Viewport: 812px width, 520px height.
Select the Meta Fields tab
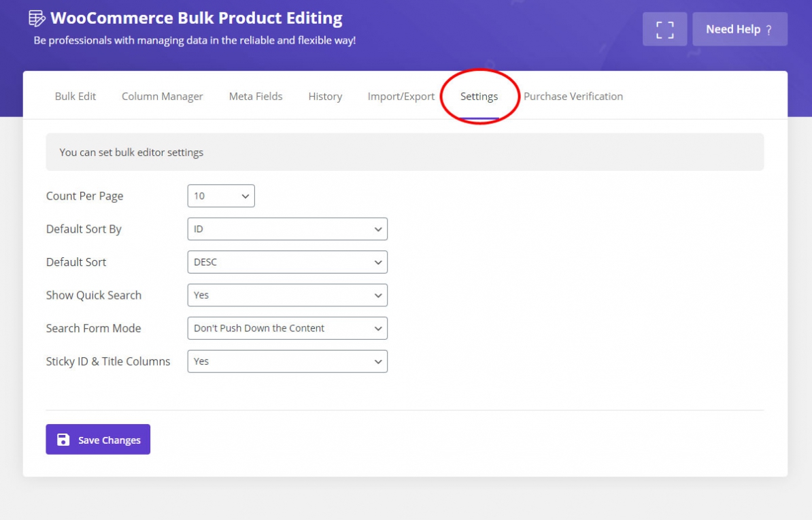click(256, 96)
